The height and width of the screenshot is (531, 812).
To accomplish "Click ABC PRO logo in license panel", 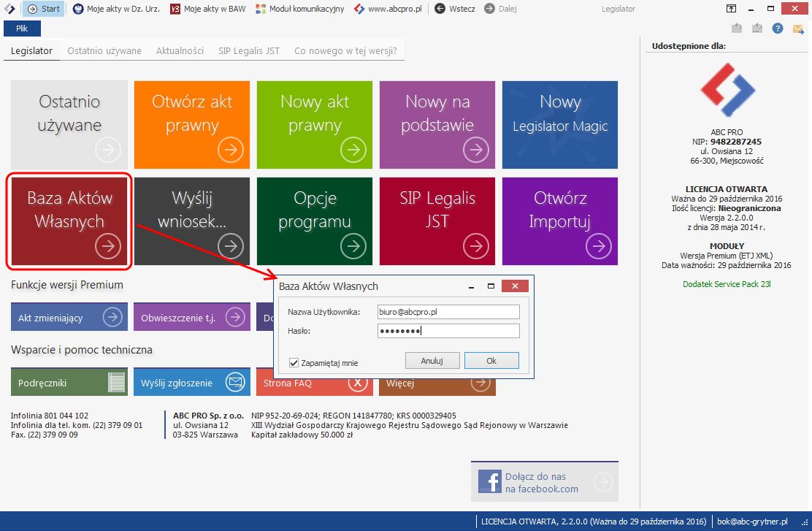I will [x=727, y=90].
